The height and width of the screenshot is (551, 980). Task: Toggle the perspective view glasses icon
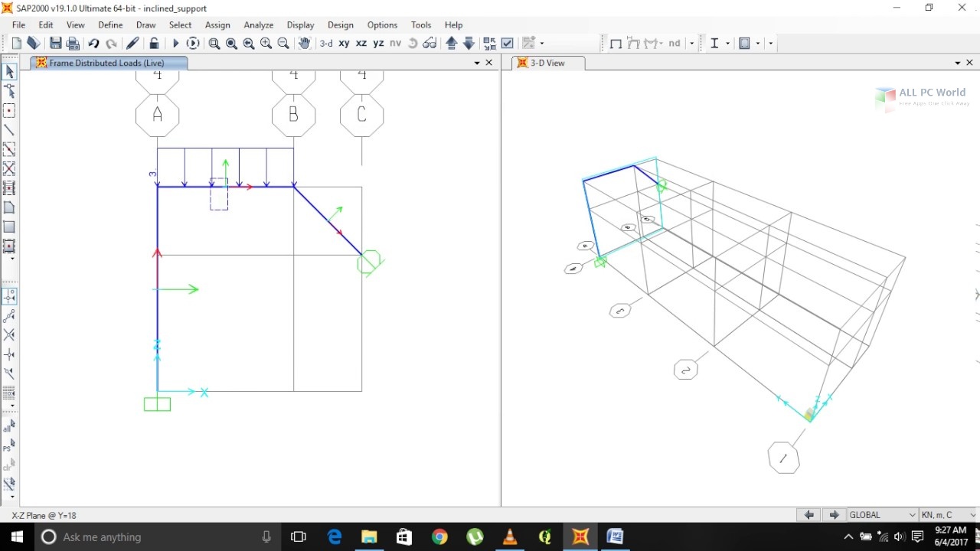(x=430, y=44)
